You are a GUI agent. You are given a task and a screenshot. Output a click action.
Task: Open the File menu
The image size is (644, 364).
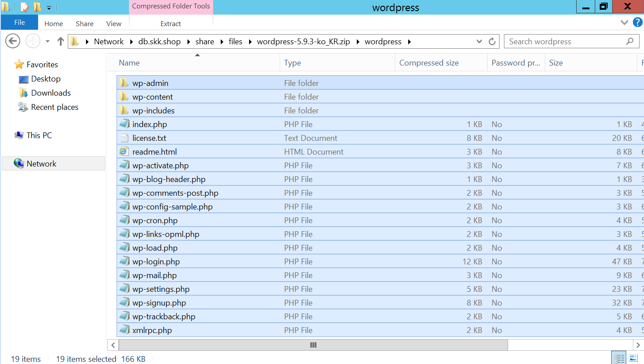[20, 23]
